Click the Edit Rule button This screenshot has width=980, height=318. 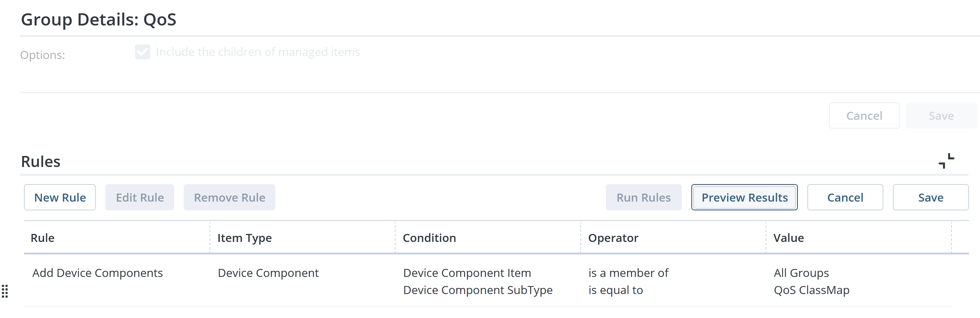click(140, 197)
